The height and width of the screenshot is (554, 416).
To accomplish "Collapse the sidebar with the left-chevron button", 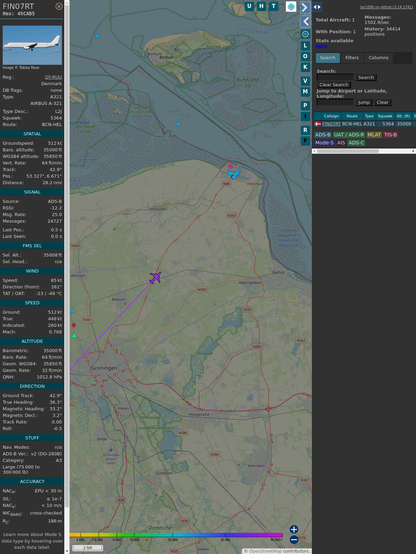I will [305, 22].
